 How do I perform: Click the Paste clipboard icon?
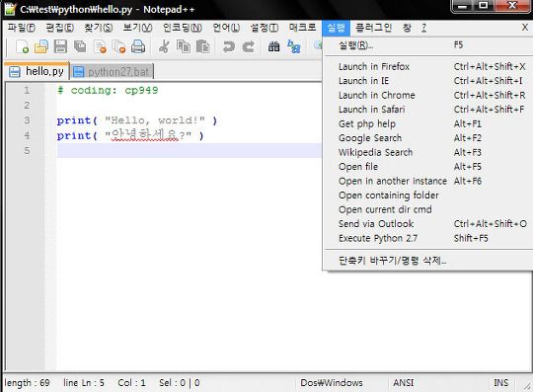203,46
